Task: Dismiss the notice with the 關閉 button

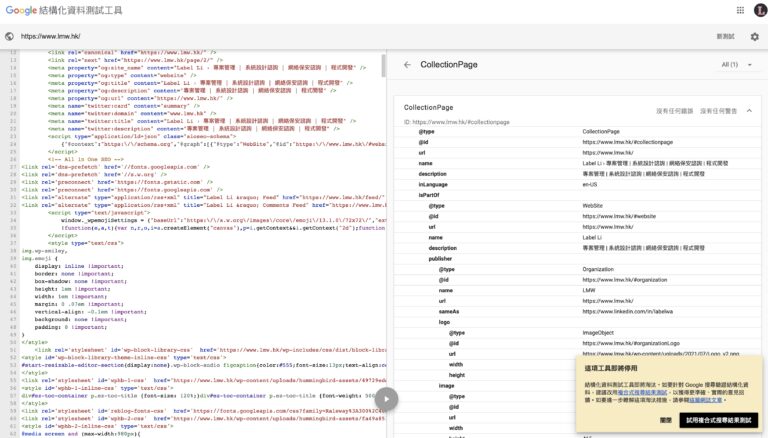Action: pyautogui.click(x=666, y=420)
